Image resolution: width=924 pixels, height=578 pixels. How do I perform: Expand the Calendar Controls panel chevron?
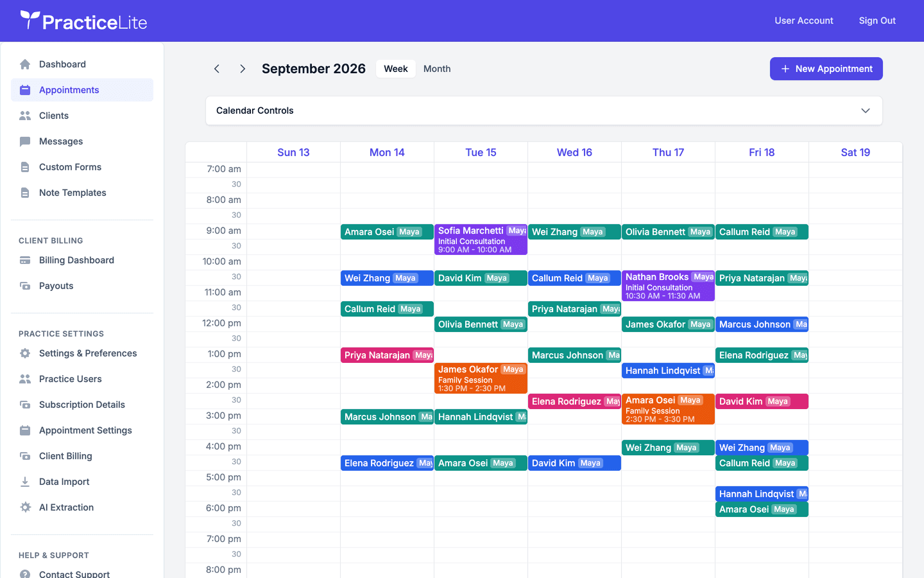click(x=866, y=110)
